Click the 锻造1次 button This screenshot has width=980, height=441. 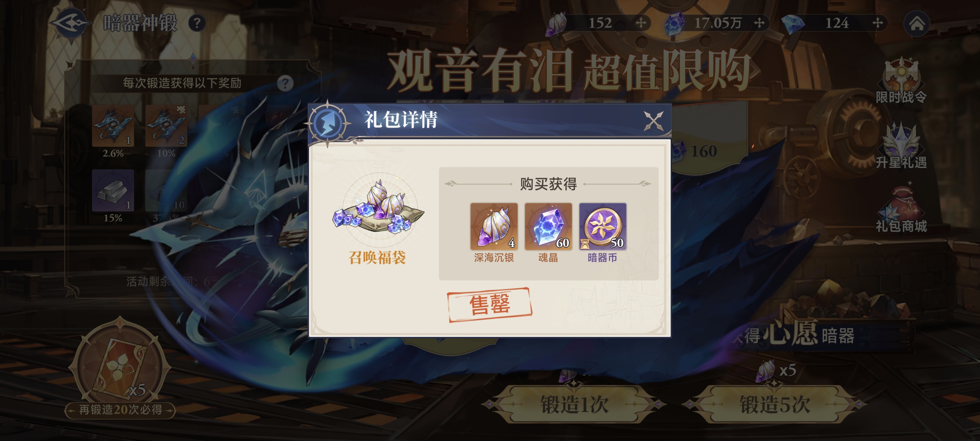click(574, 404)
